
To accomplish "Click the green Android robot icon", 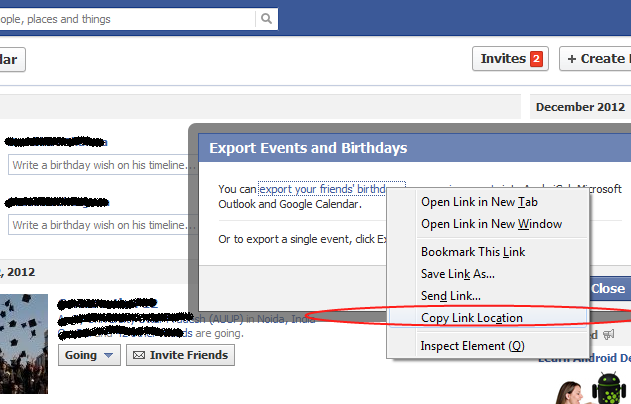I will pyautogui.click(x=607, y=388).
